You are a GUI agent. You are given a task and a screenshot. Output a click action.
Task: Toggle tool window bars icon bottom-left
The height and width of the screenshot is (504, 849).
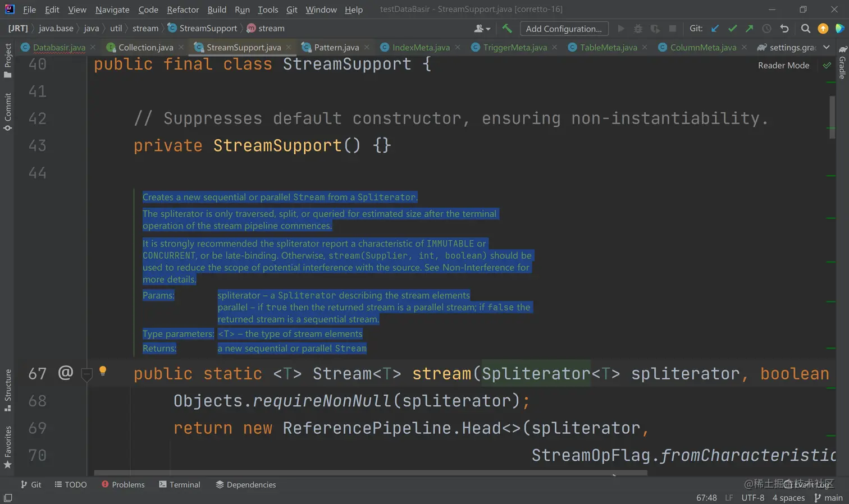pyautogui.click(x=8, y=498)
